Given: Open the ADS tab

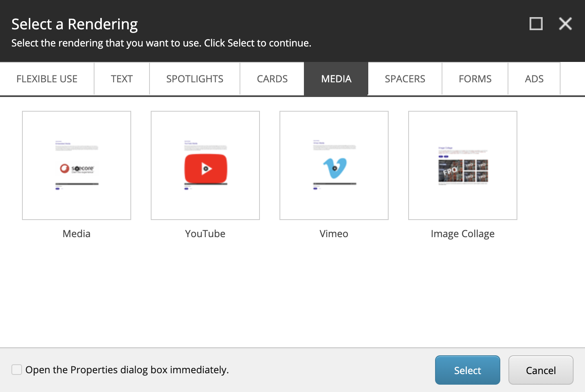Looking at the screenshot, I should pyautogui.click(x=534, y=79).
